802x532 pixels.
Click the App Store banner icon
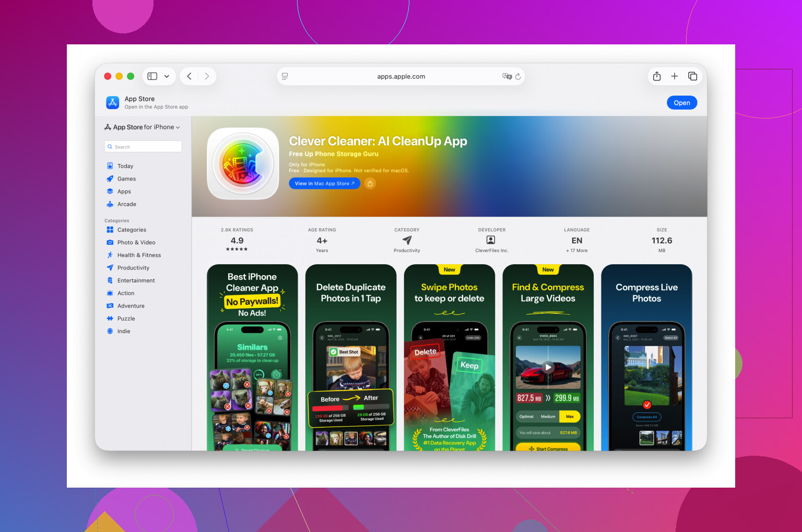[113, 102]
